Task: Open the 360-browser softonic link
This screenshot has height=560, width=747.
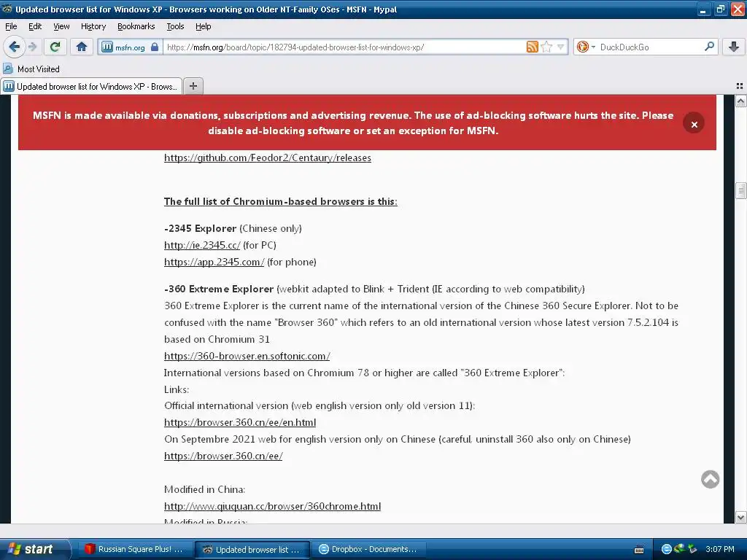Action: 247,356
